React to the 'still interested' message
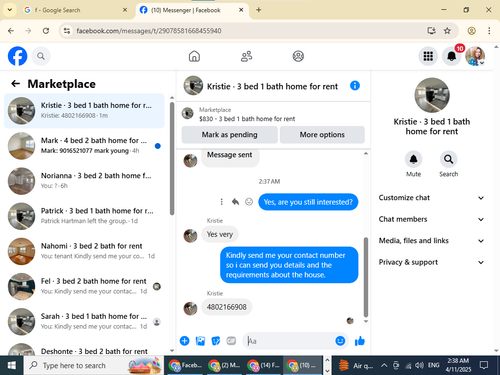The image size is (500, 375). tap(249, 202)
